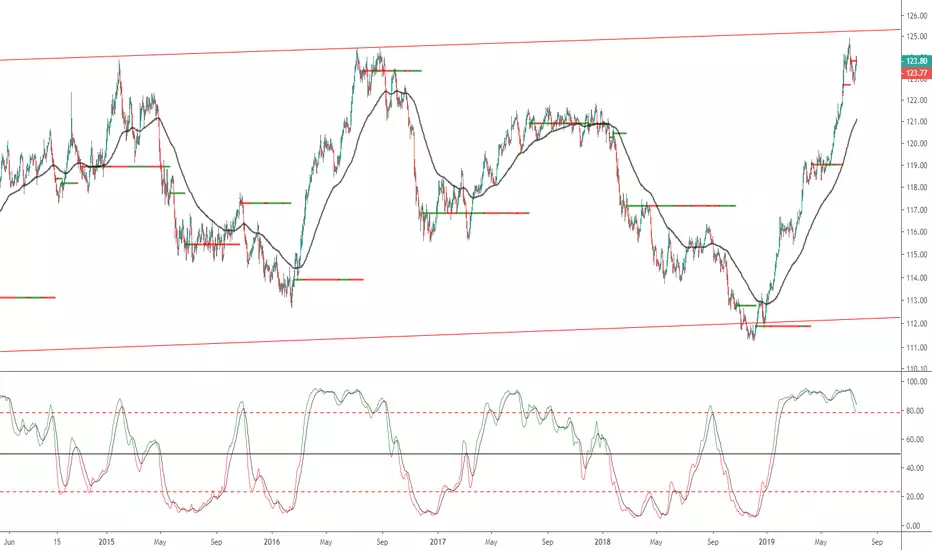Click the 113.00 price axis value
932x550 pixels.
(917, 301)
